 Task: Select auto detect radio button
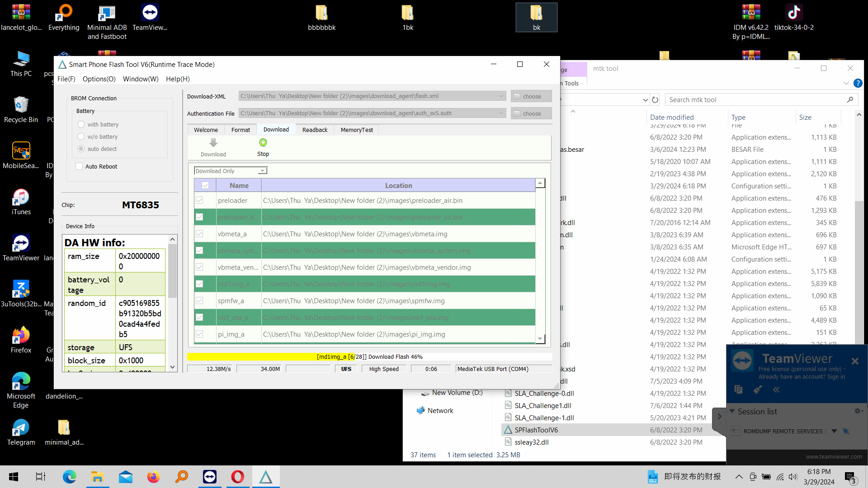click(80, 149)
